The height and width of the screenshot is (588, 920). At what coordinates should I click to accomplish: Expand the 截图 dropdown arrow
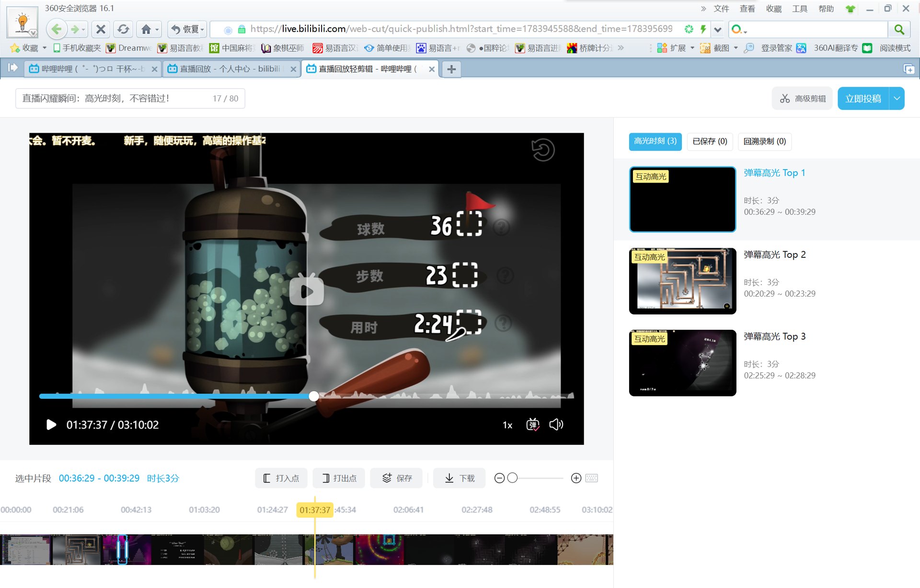tap(736, 48)
